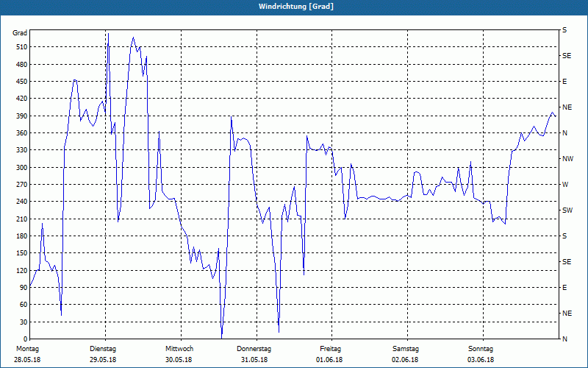Click the date 01.06.18

pyautogui.click(x=329, y=360)
